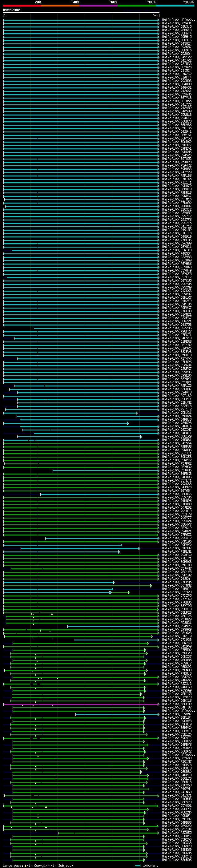Select hit label UniRef100_Q8H6F3
197x868 pixels.
[177, 30]
